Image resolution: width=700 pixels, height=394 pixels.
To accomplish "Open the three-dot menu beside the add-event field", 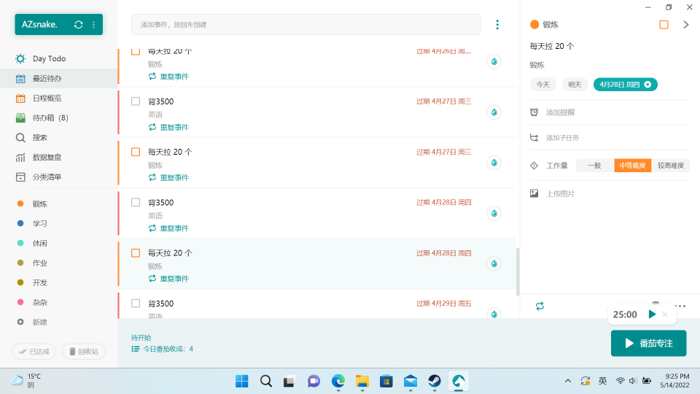I will 497,25.
